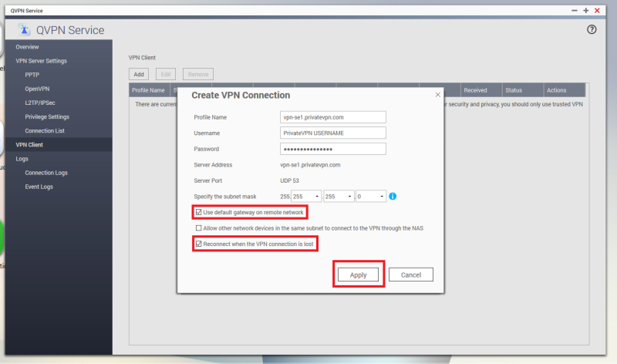Enable Allow other network devices checkbox
The image size is (617, 364).
pyautogui.click(x=199, y=228)
